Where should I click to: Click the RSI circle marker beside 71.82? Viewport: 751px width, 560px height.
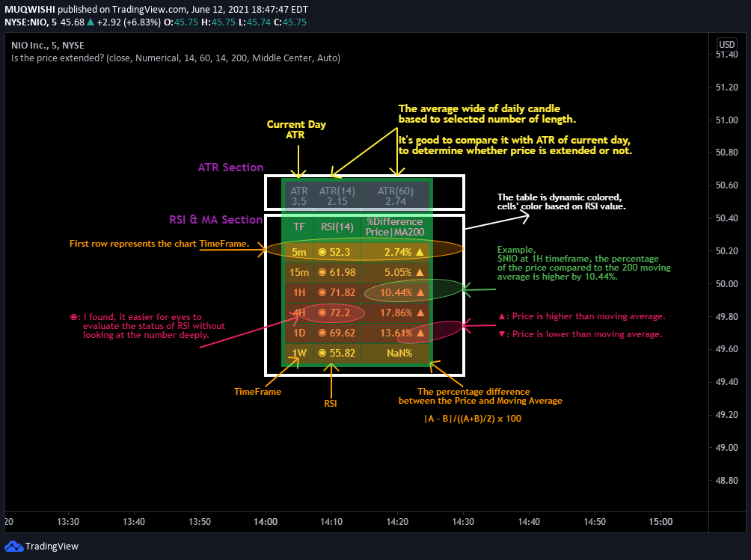tap(322, 292)
